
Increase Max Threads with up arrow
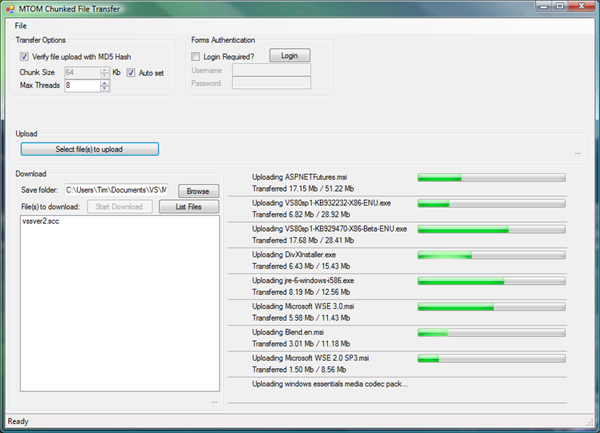pos(104,83)
